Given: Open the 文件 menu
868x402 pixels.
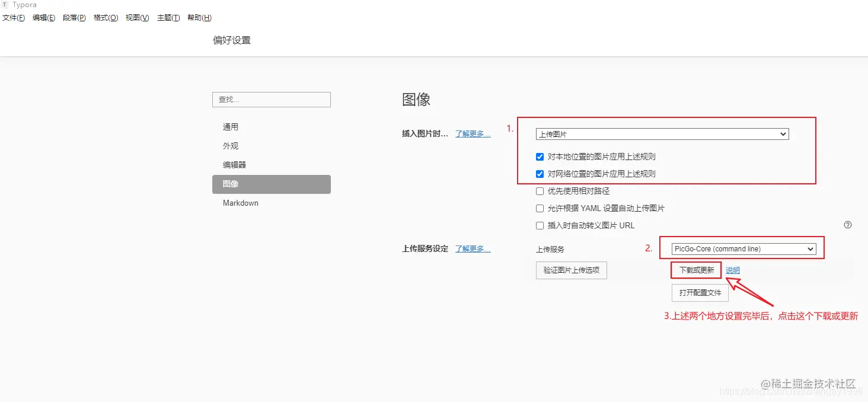Looking at the screenshot, I should (x=14, y=17).
